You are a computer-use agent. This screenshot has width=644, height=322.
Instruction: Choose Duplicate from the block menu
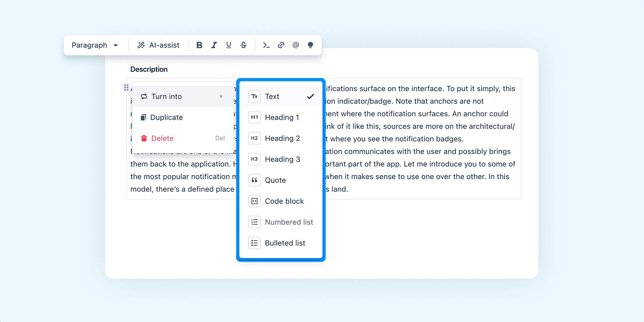183,117
